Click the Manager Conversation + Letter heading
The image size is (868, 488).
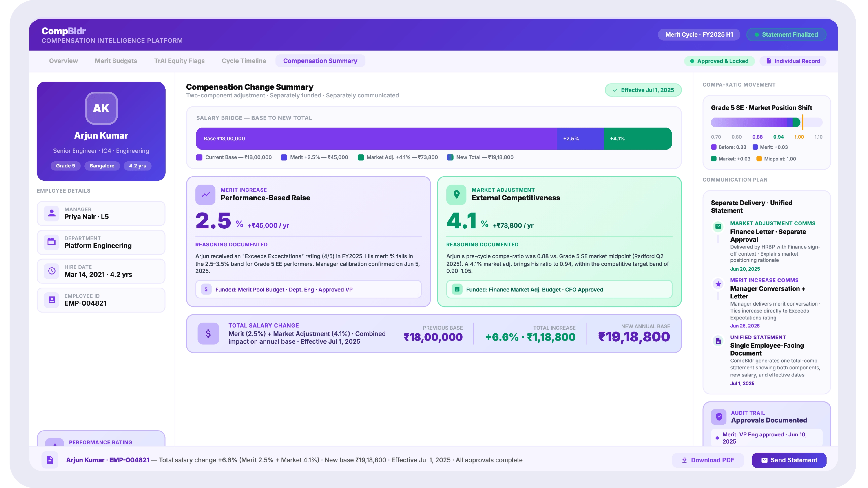coord(768,292)
